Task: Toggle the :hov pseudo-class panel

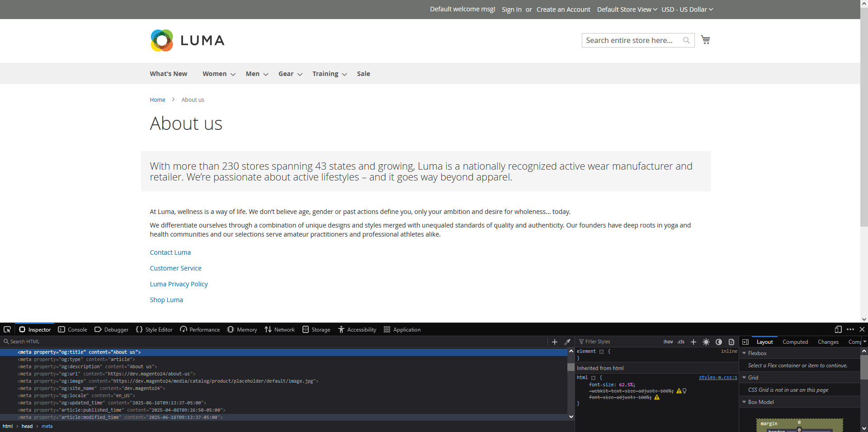Action: click(668, 342)
